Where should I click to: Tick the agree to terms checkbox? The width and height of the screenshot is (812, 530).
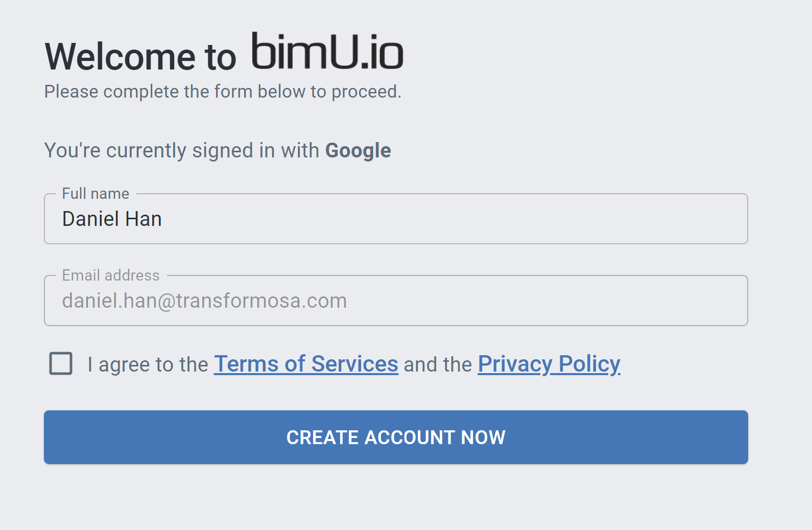(x=61, y=364)
